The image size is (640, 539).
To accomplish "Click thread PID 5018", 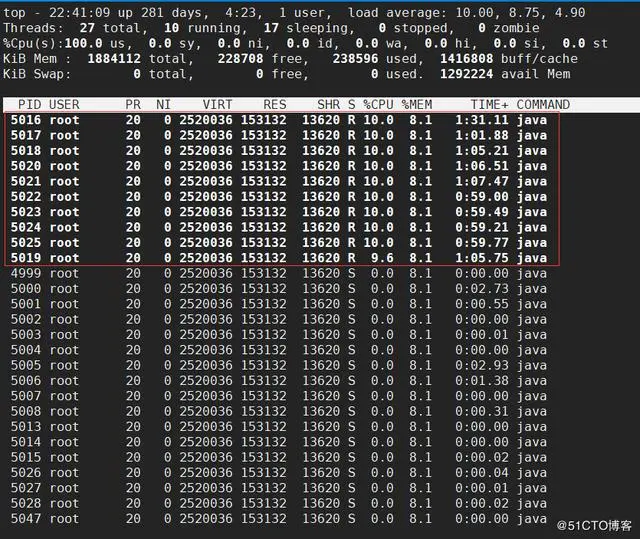I will click(x=26, y=151).
